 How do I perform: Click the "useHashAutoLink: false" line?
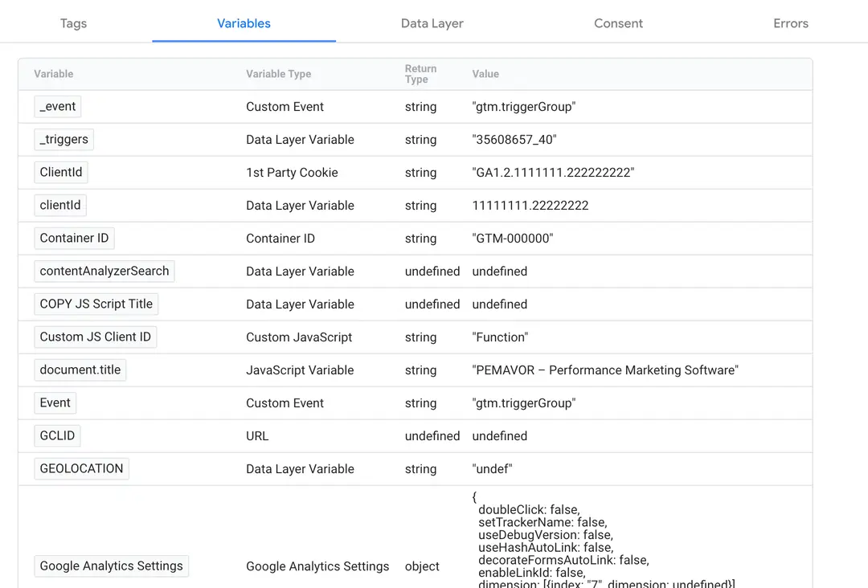point(547,547)
